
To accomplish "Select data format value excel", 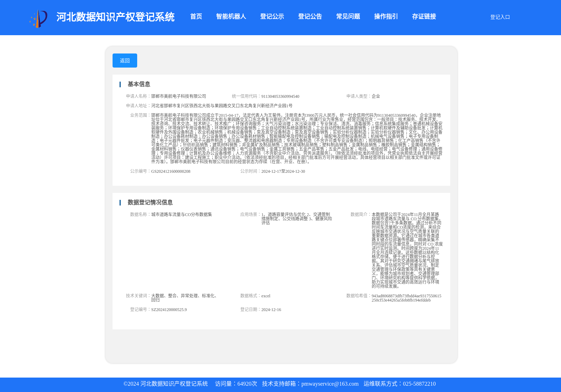I will click(x=266, y=296).
